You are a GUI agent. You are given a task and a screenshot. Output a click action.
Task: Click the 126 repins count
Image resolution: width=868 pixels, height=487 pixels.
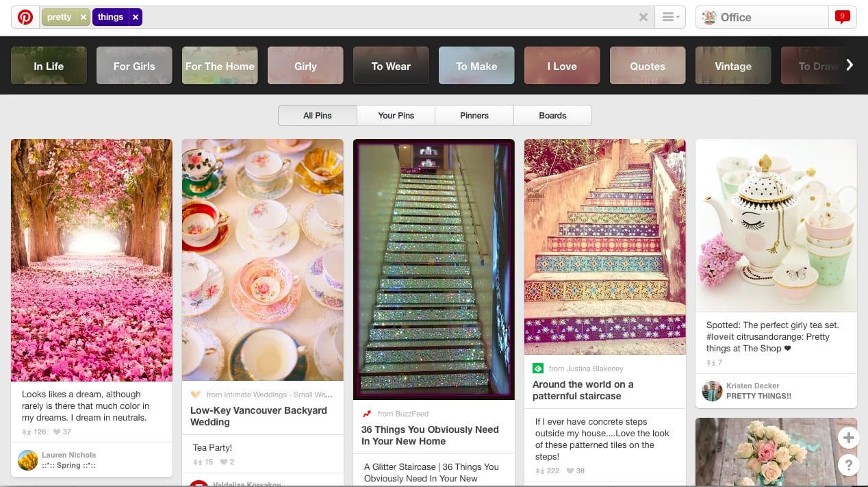34,432
